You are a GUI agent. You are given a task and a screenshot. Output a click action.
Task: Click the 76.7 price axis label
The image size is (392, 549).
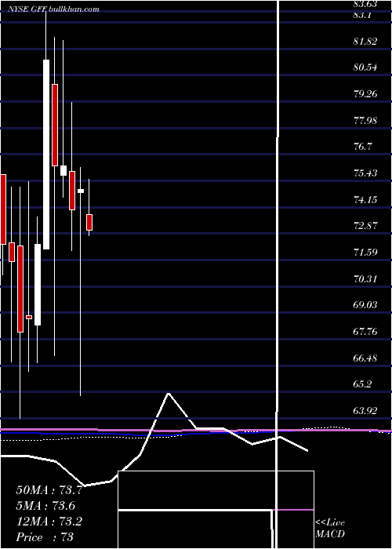click(x=362, y=147)
